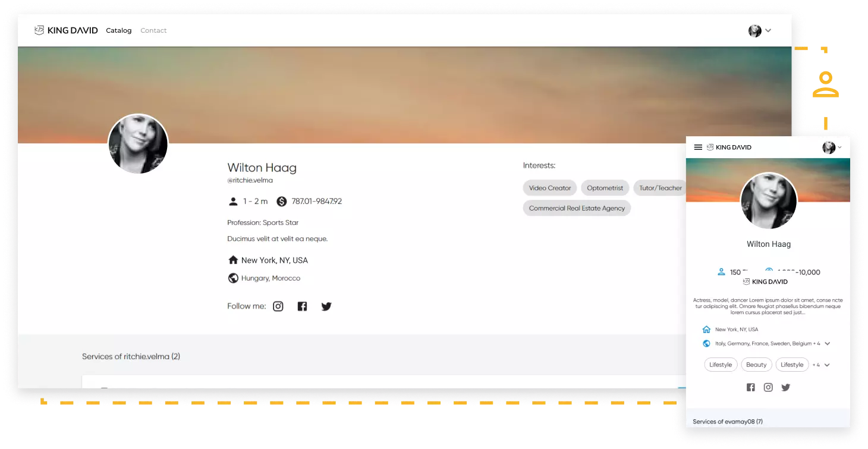This screenshot has width=868, height=449.
Task: Expand the + 4 tags chevron in mobile view
Action: point(826,364)
